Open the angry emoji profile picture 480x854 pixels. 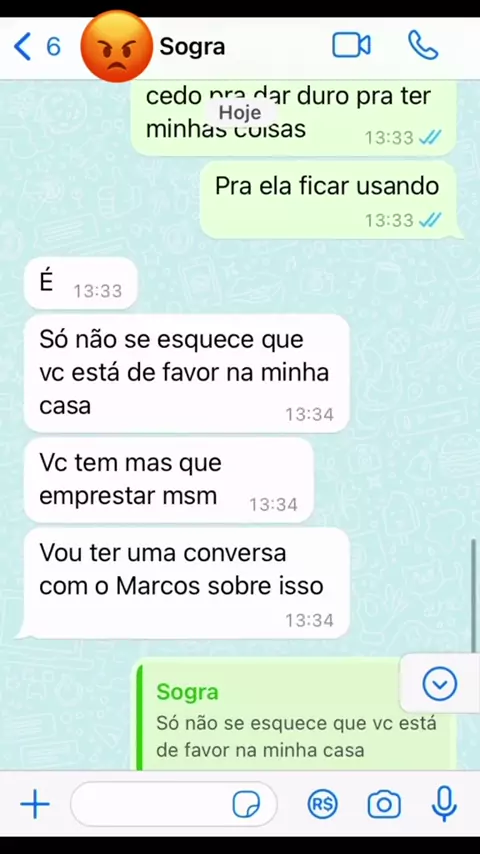click(x=117, y=47)
